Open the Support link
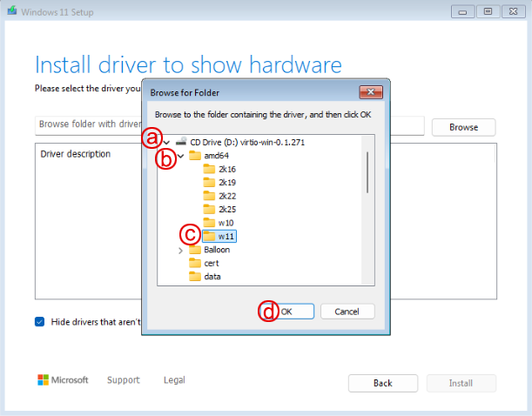532x416 pixels. (123, 380)
